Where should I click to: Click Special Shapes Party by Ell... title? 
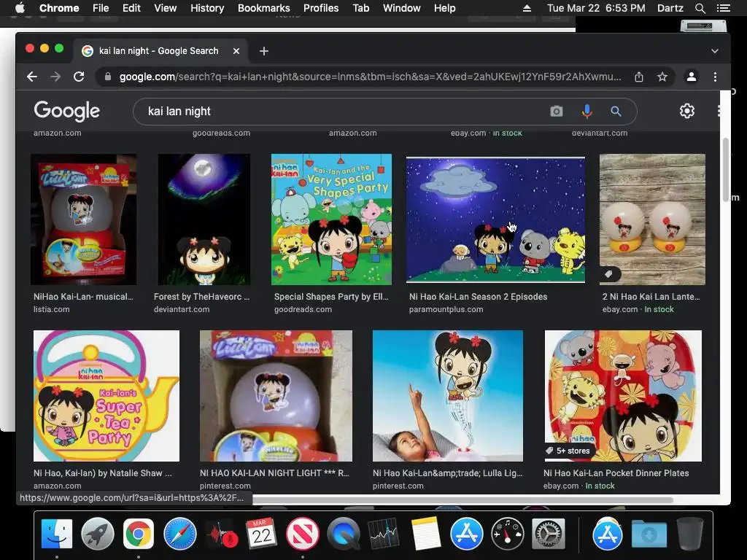(x=331, y=296)
